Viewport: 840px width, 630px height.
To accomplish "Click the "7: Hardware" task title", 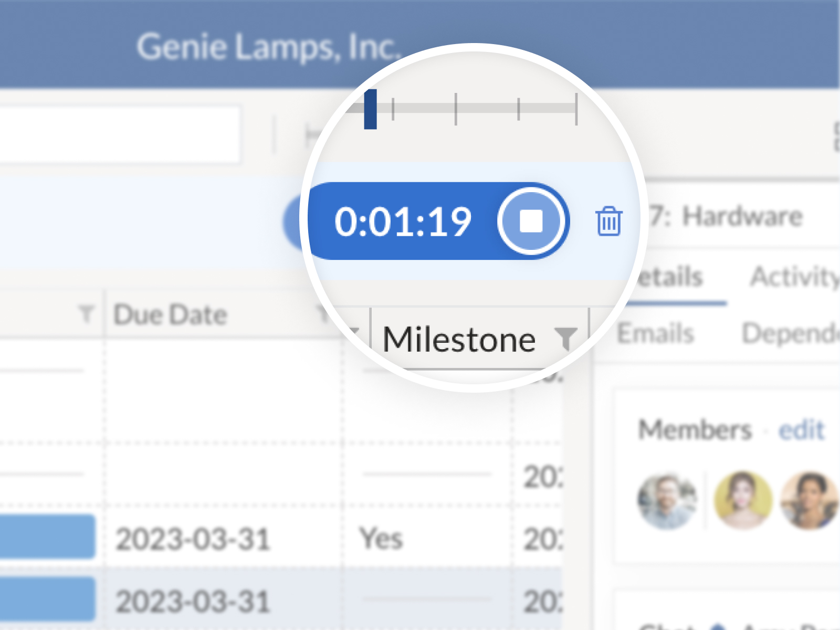I will coord(727,216).
